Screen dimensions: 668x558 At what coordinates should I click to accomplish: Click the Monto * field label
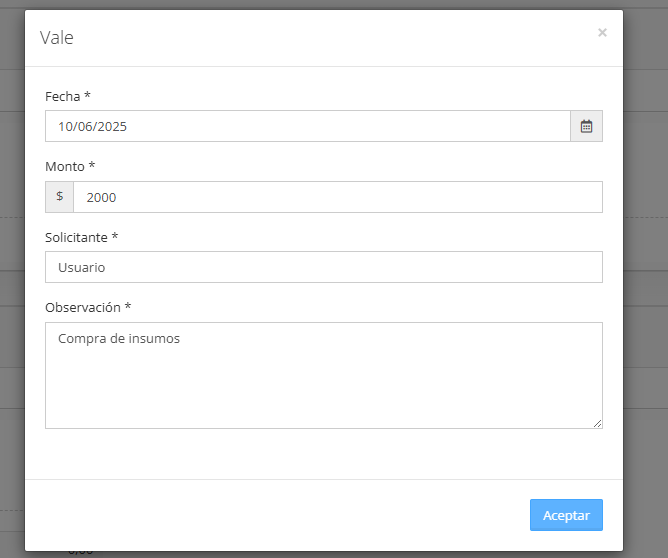[70, 166]
